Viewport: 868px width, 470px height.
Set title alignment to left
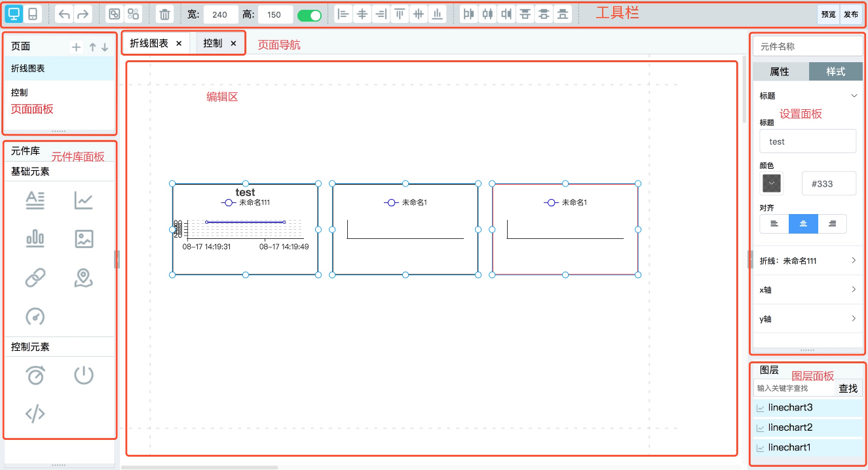tap(774, 224)
